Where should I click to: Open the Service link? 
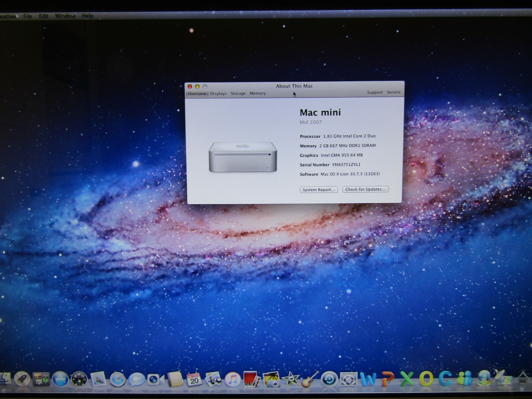coord(394,92)
